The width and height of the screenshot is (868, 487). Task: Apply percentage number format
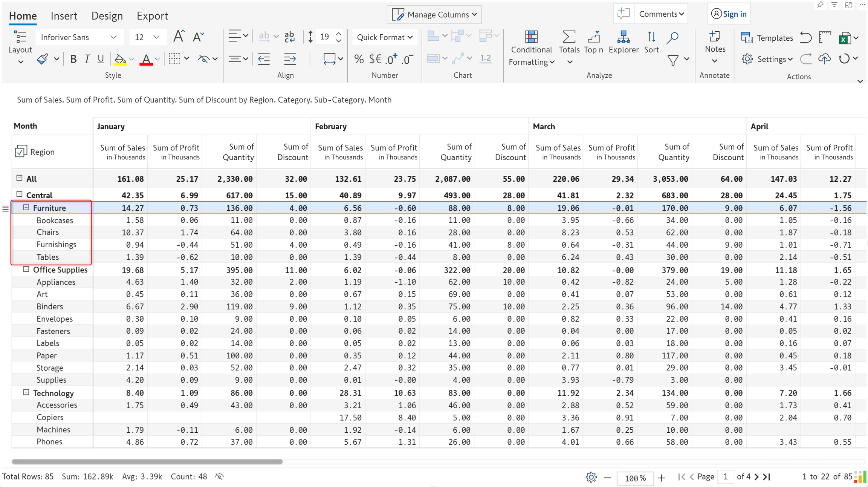point(359,59)
